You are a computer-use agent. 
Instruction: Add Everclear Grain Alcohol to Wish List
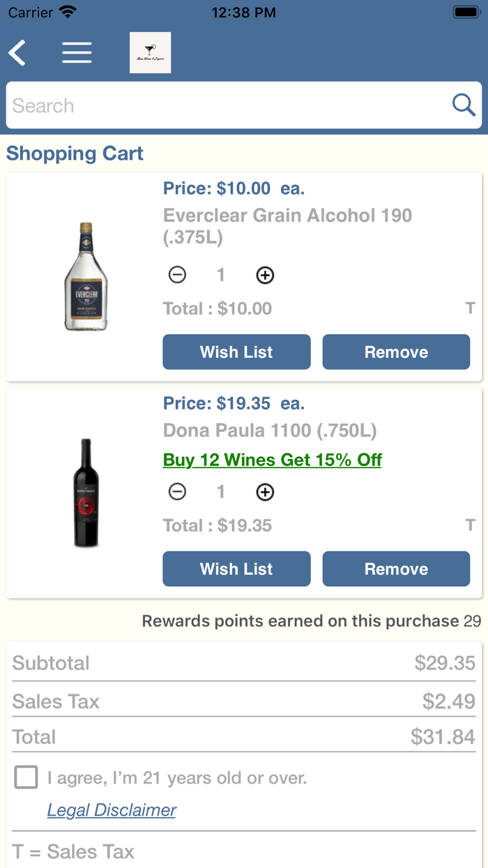coord(236,352)
